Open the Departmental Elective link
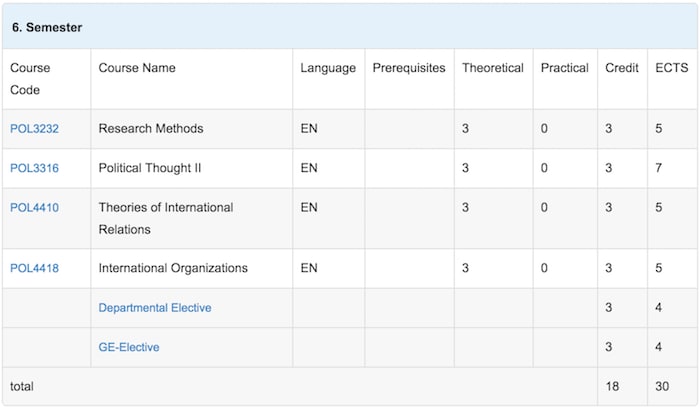Image resolution: width=700 pixels, height=408 pixels. tap(155, 308)
